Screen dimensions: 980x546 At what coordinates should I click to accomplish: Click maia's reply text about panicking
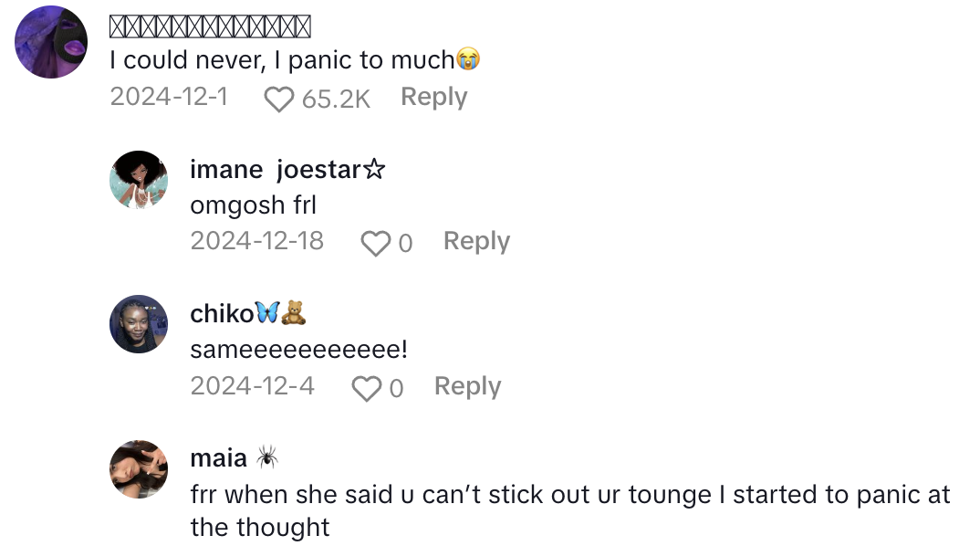[x=569, y=496]
